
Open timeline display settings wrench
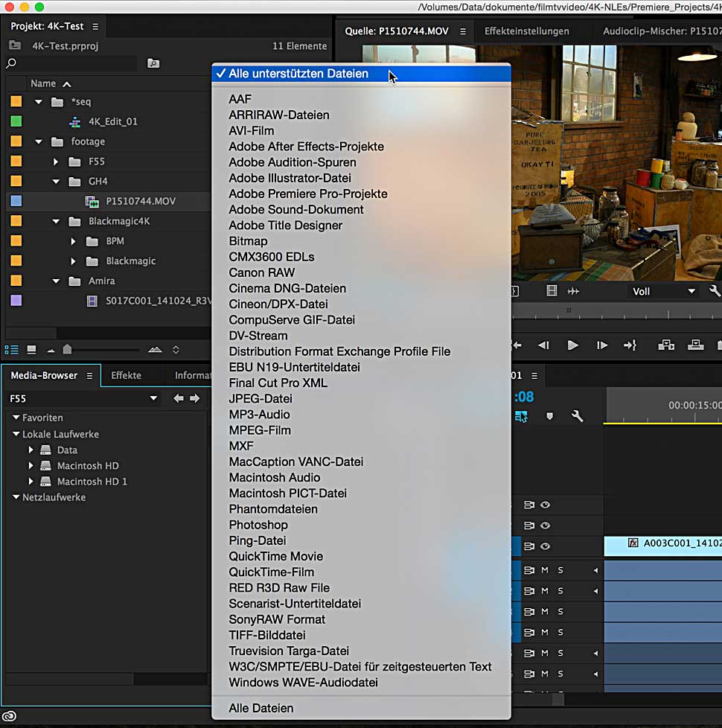coord(577,416)
